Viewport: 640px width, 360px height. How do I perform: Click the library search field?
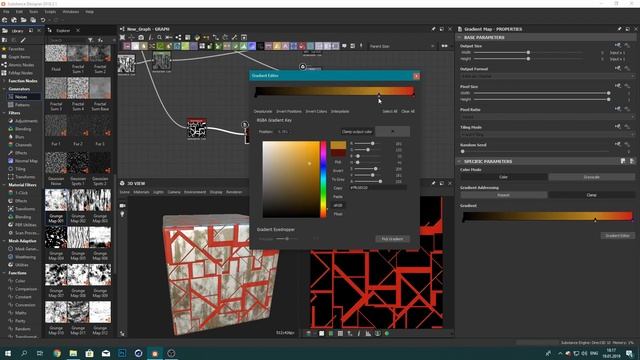coord(67,40)
